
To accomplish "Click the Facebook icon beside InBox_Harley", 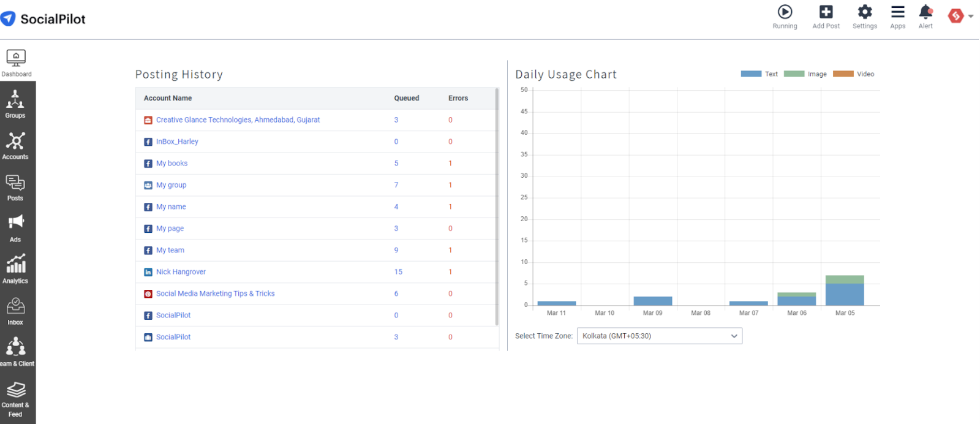I will tap(148, 142).
